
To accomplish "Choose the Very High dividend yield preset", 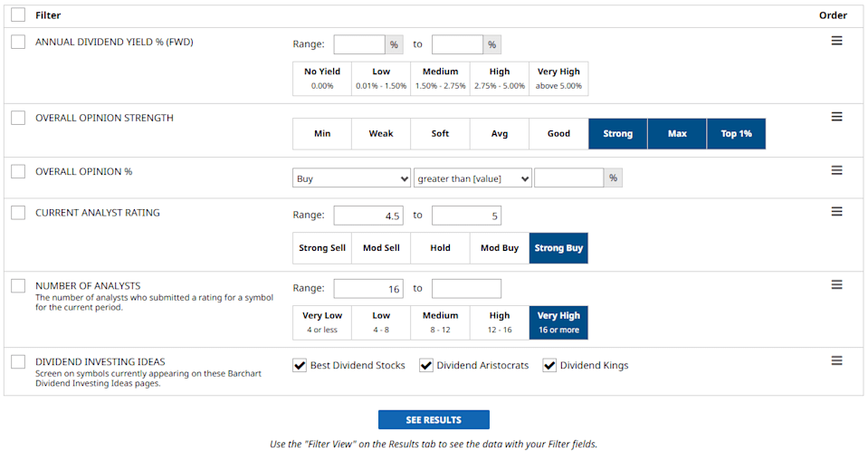I will 558,78.
